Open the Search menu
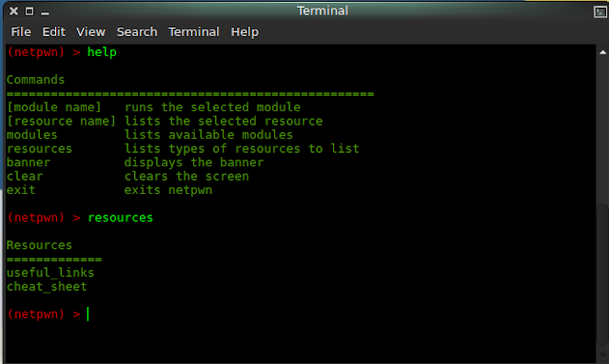Image resolution: width=609 pixels, height=364 pixels. pyautogui.click(x=137, y=31)
